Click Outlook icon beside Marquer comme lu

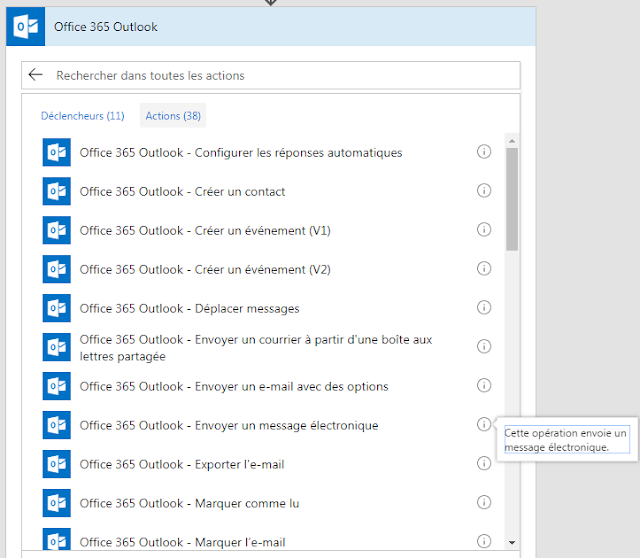[x=57, y=503]
